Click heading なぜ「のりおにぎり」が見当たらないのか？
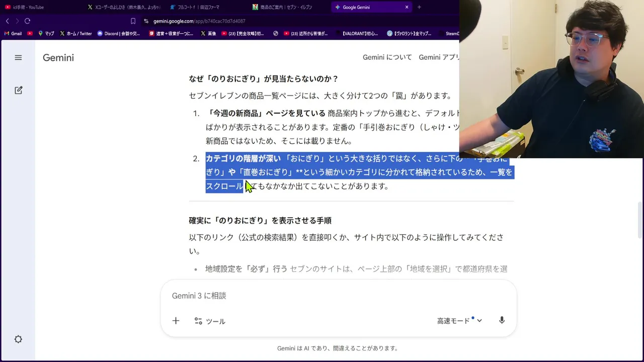644x362 pixels. pos(264,79)
